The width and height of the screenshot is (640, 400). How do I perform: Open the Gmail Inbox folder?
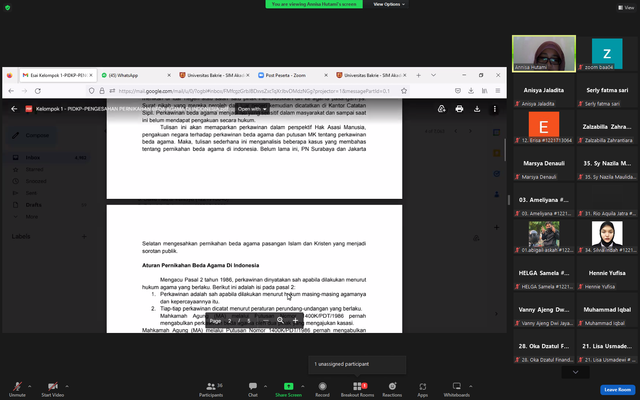pos(47,157)
